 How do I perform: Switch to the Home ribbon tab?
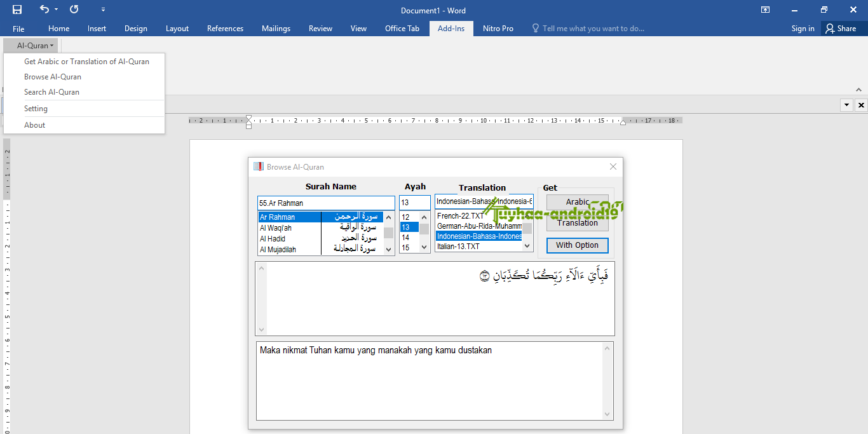(58, 28)
